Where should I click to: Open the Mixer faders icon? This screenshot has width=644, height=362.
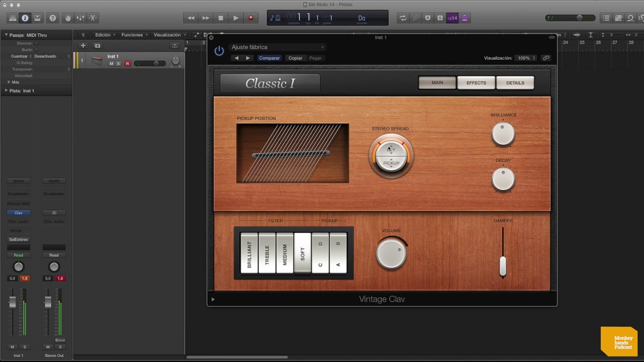80,18
